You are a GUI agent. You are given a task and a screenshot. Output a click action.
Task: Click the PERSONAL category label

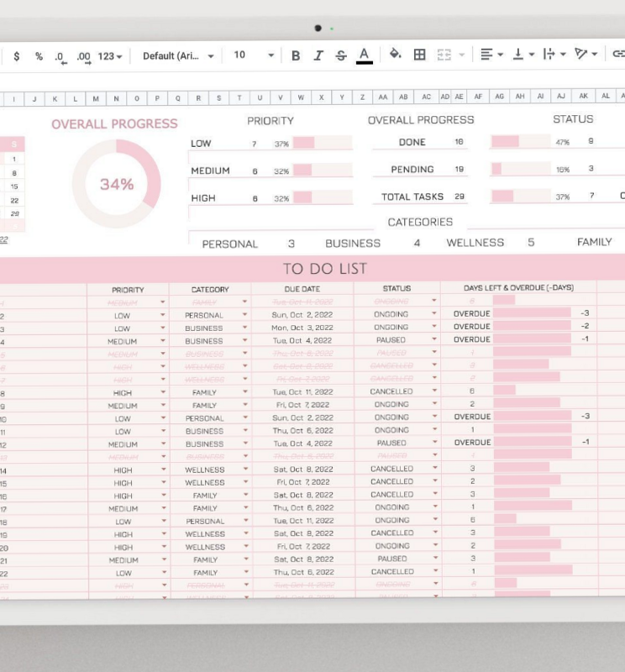[230, 244]
